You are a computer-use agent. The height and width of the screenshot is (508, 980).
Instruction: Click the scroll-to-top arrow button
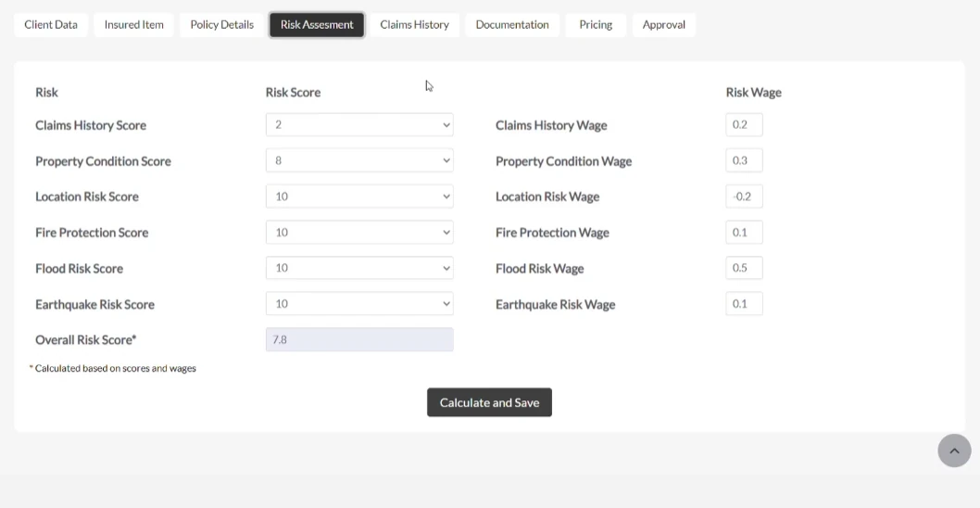[954, 451]
